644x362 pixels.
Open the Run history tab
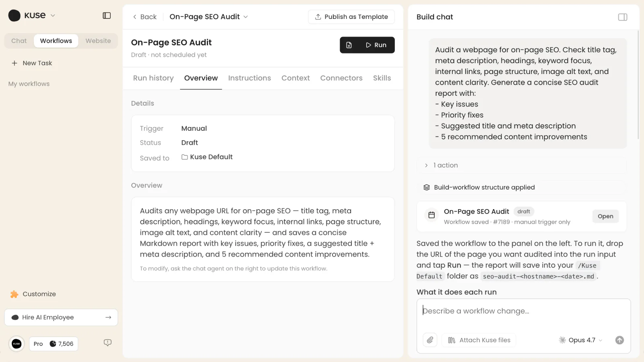click(153, 78)
